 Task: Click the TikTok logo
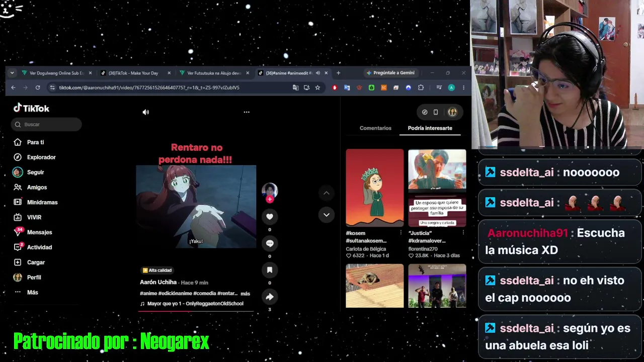point(31,108)
